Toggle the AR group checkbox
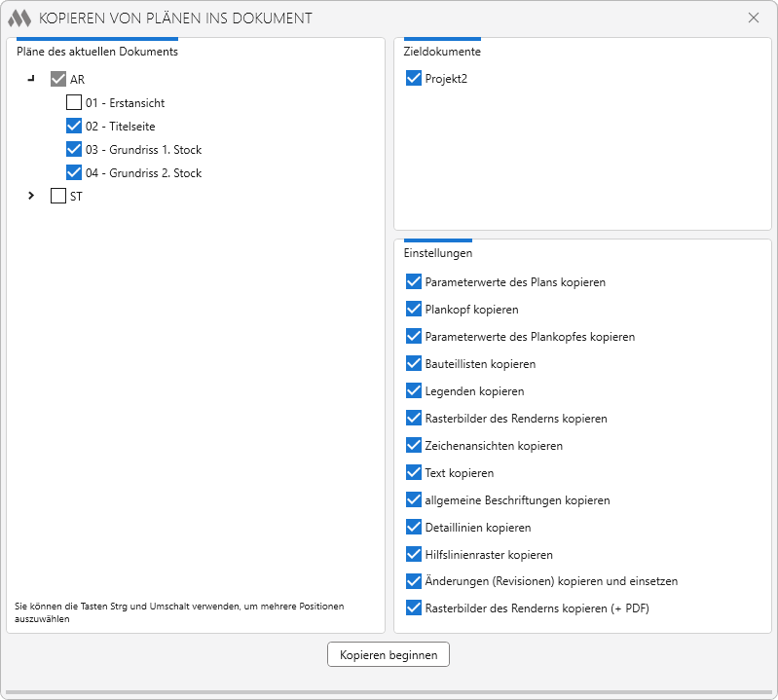 coord(58,80)
